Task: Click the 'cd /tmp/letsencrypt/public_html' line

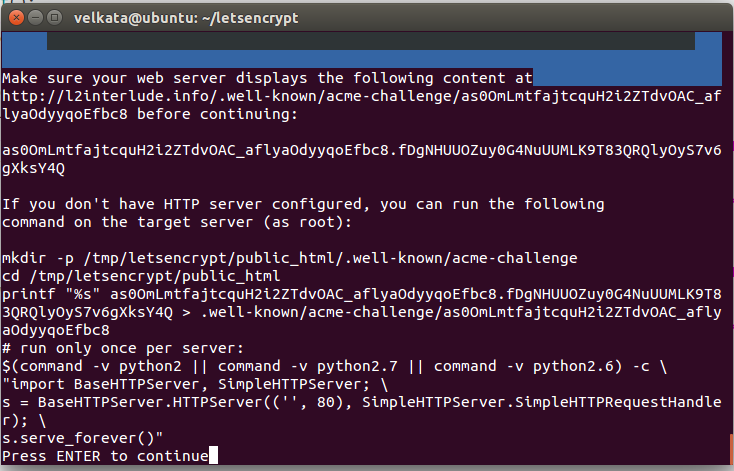Action: [141, 276]
